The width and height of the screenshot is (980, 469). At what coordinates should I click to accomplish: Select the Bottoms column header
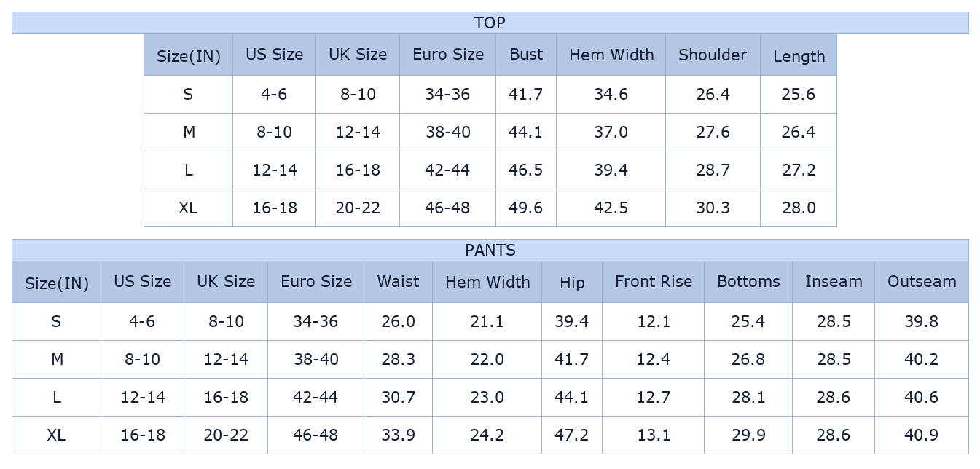748,282
